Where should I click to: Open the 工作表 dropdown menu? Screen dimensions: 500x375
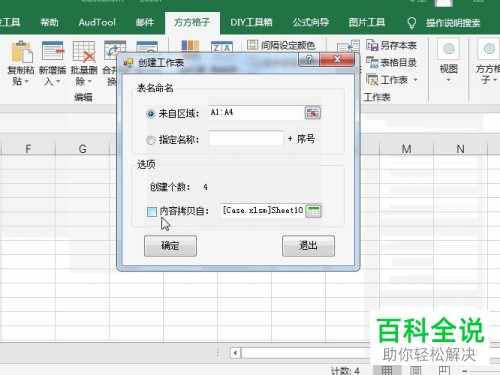click(392, 80)
